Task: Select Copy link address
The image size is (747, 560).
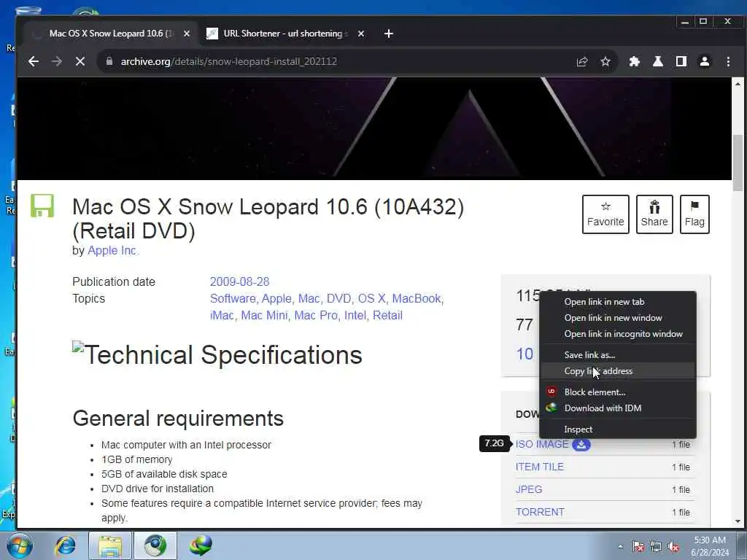Action: (x=618, y=371)
